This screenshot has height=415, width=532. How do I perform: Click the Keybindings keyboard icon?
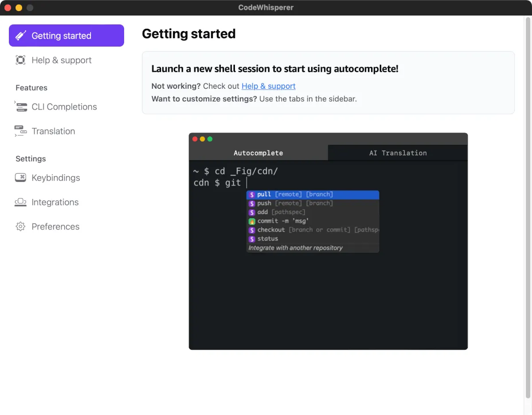20,178
